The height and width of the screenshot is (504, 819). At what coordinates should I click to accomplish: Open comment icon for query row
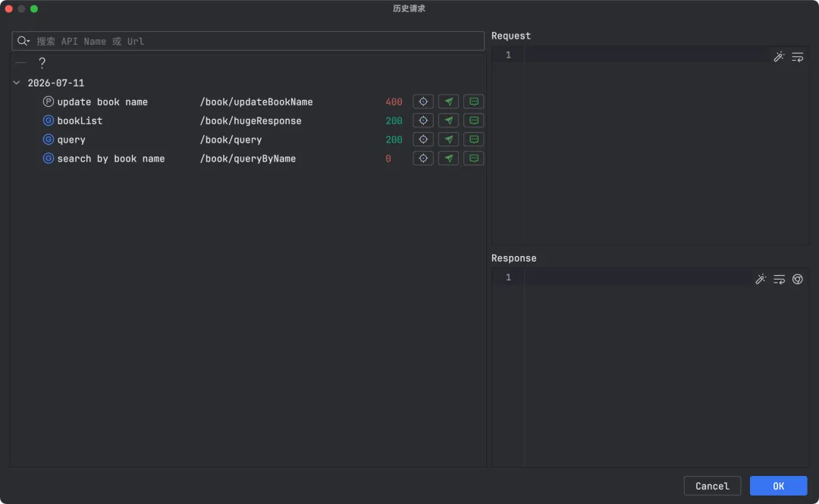474,139
